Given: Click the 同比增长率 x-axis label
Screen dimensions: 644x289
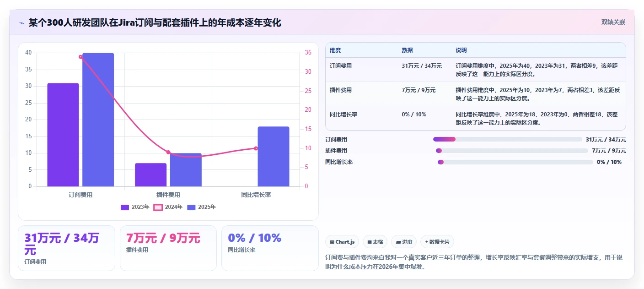Looking at the screenshot, I should tap(256, 195).
